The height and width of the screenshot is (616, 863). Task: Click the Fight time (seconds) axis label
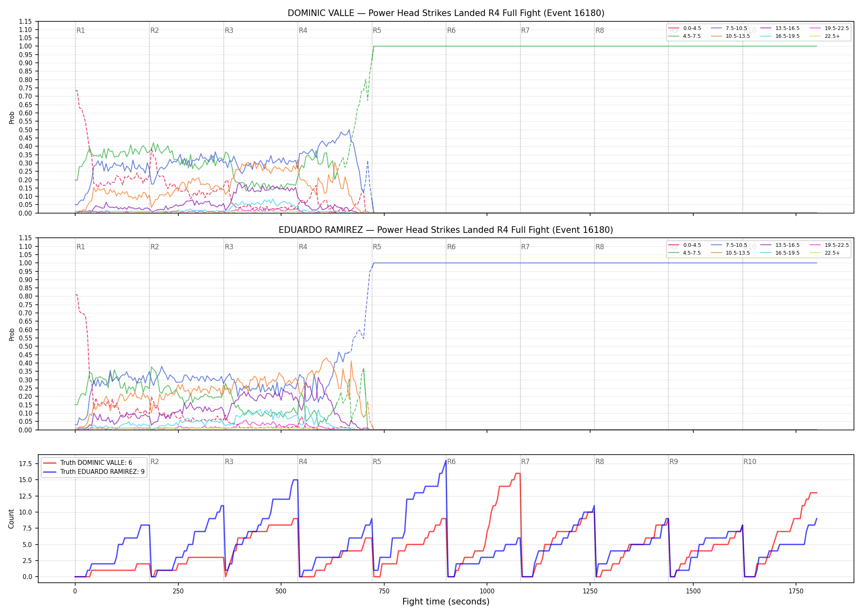tap(446, 602)
